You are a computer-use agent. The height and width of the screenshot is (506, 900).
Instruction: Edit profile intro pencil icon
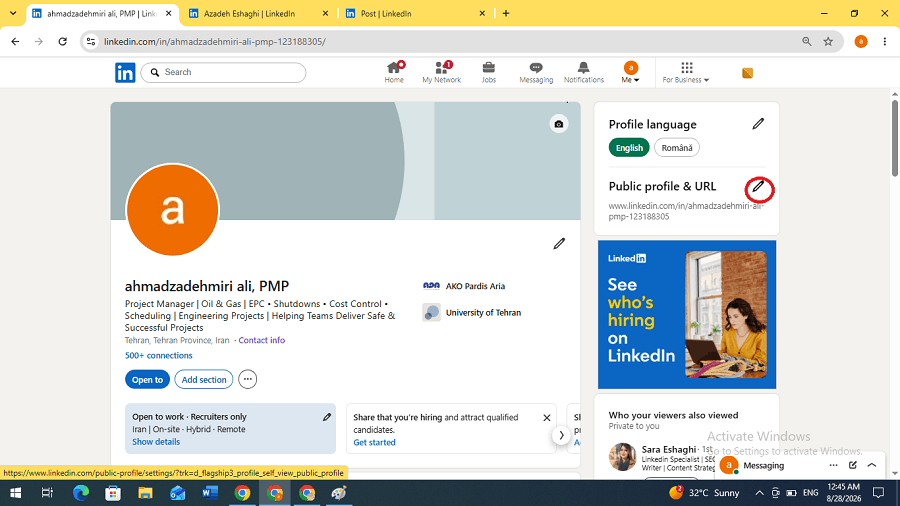click(x=559, y=244)
